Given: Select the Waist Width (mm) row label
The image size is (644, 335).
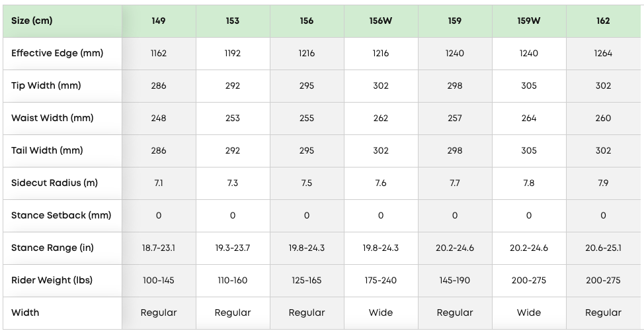Looking at the screenshot, I should (x=52, y=119).
